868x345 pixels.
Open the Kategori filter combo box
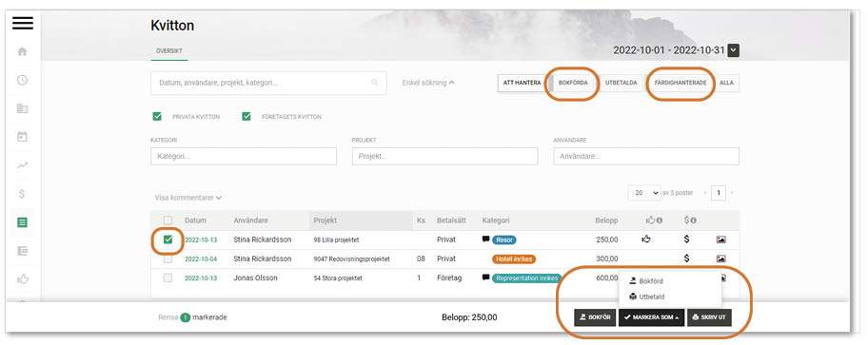(x=244, y=157)
